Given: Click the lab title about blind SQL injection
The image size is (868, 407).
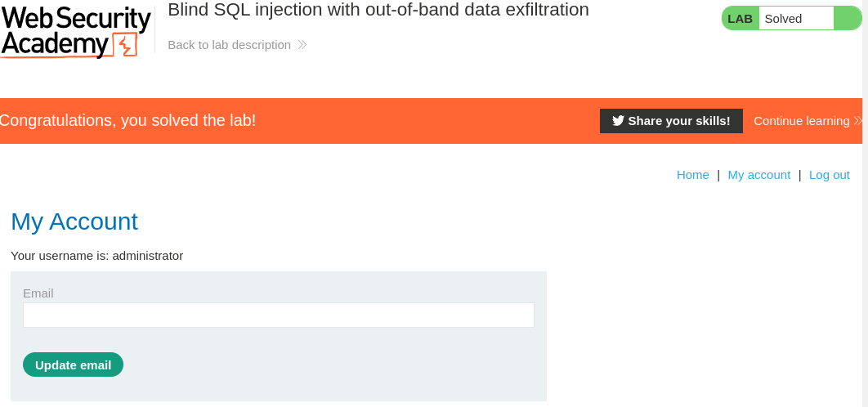Looking at the screenshot, I should 378,10.
